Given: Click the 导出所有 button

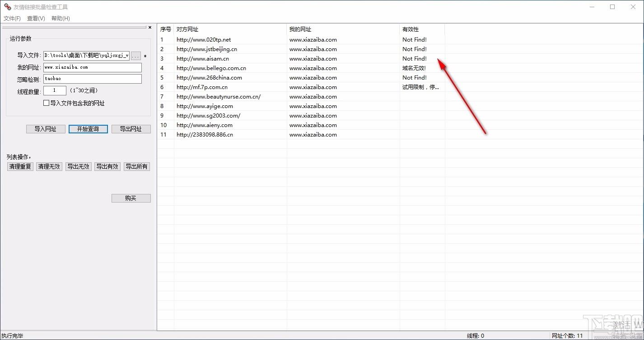Looking at the screenshot, I should [x=137, y=166].
